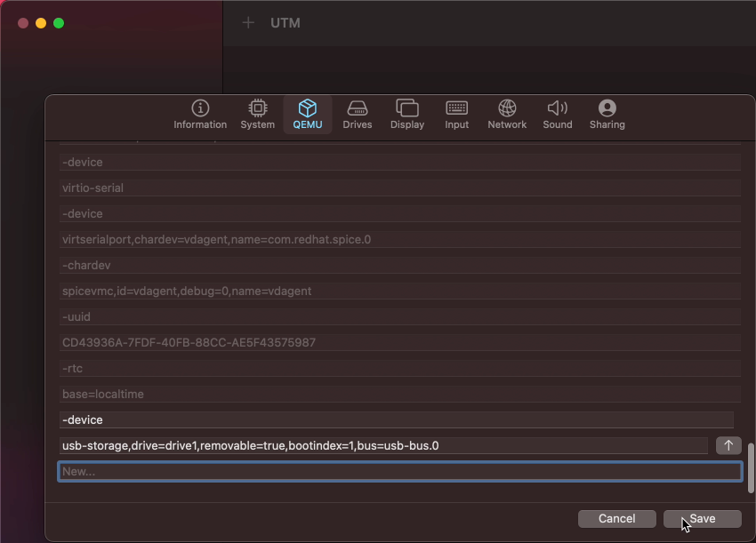Open the Information settings tab
Screen dimensions: 756x543
(x=200, y=115)
